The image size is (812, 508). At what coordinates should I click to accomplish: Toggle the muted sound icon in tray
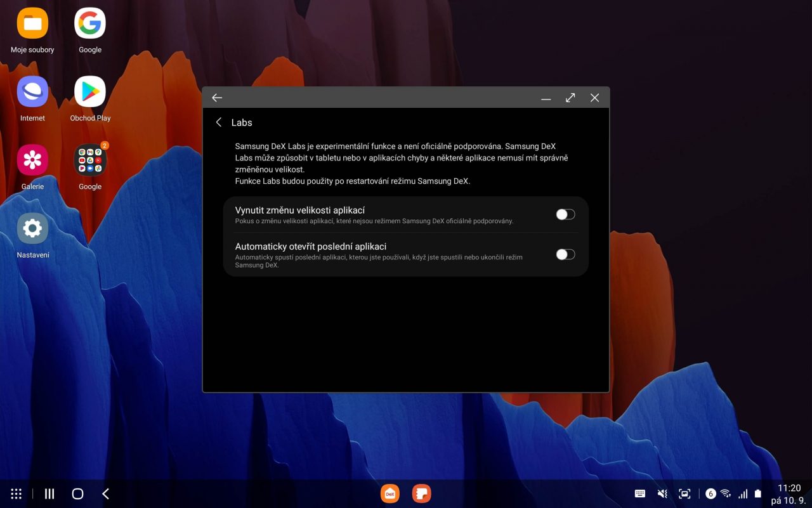(x=662, y=493)
